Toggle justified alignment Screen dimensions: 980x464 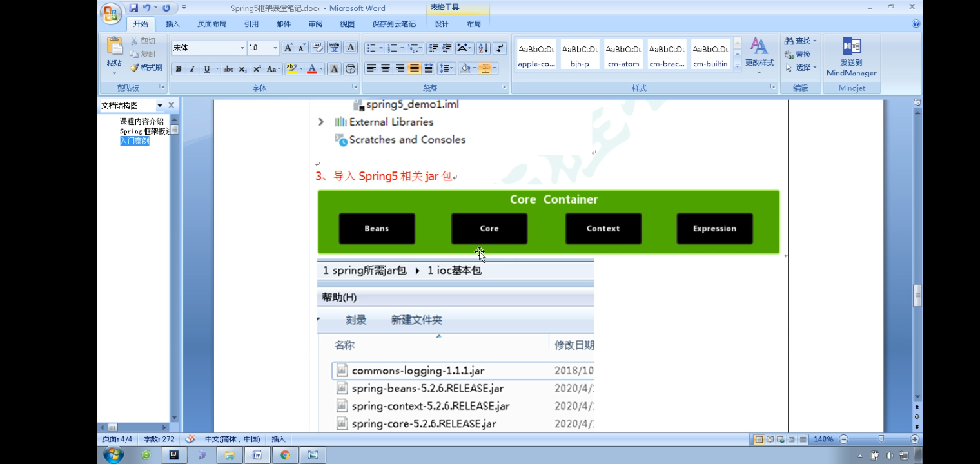click(414, 68)
